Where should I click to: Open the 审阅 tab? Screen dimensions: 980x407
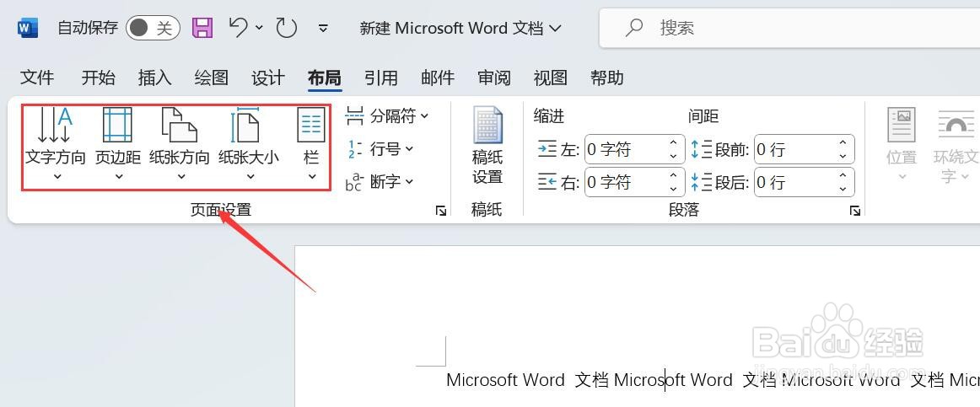[493, 78]
